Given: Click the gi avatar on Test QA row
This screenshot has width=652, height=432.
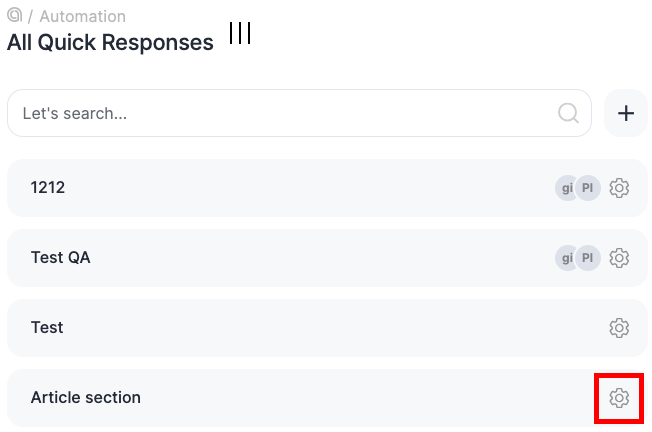Looking at the screenshot, I should tap(568, 258).
